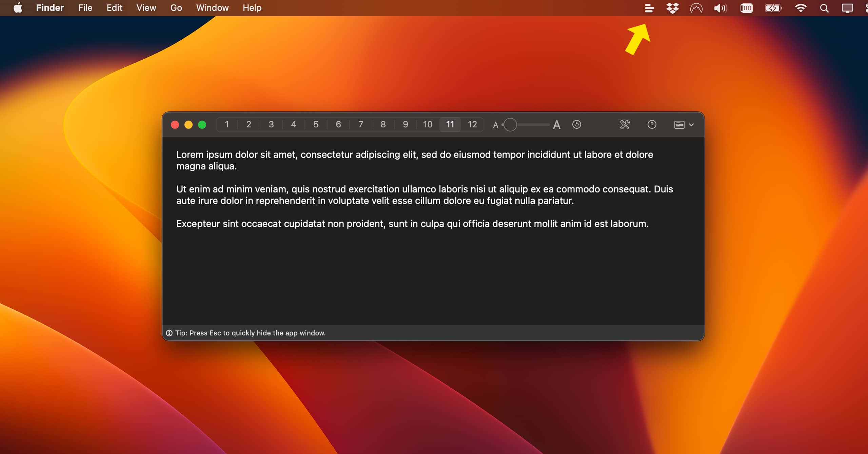
Task: Click into the Lorem ipsum paragraph
Action: (414, 160)
